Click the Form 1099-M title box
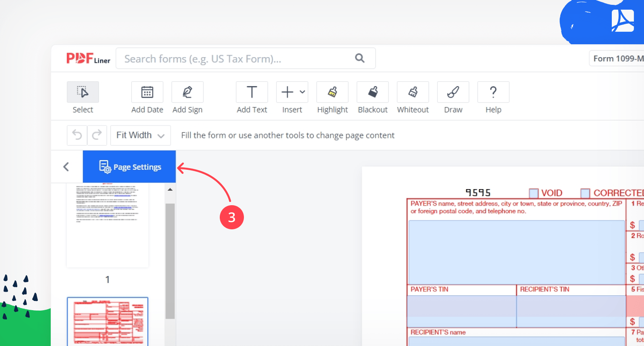Screen dimensions: 644x346 pyautogui.click(x=617, y=58)
